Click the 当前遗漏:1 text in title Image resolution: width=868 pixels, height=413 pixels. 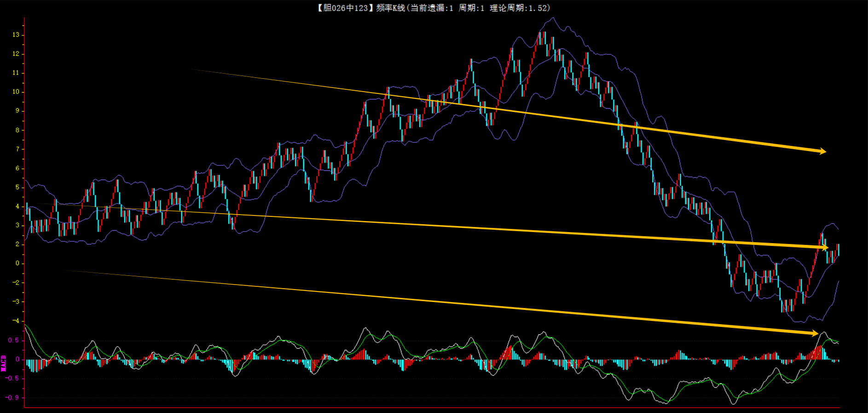431,8
